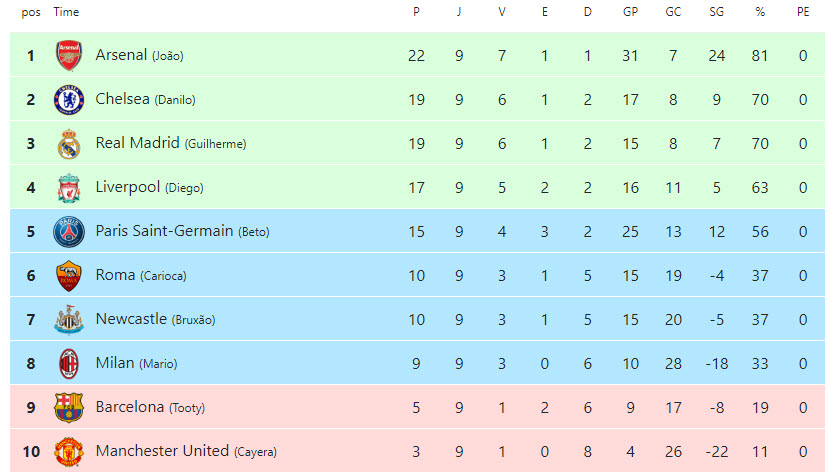Click the GP goals-for column header
Viewport: 827px width, 475px height.
click(x=630, y=12)
